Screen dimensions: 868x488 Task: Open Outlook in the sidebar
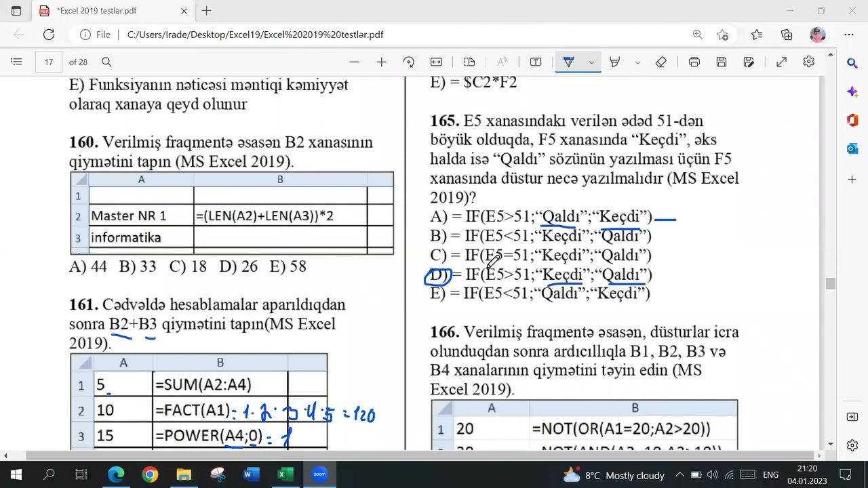click(852, 148)
